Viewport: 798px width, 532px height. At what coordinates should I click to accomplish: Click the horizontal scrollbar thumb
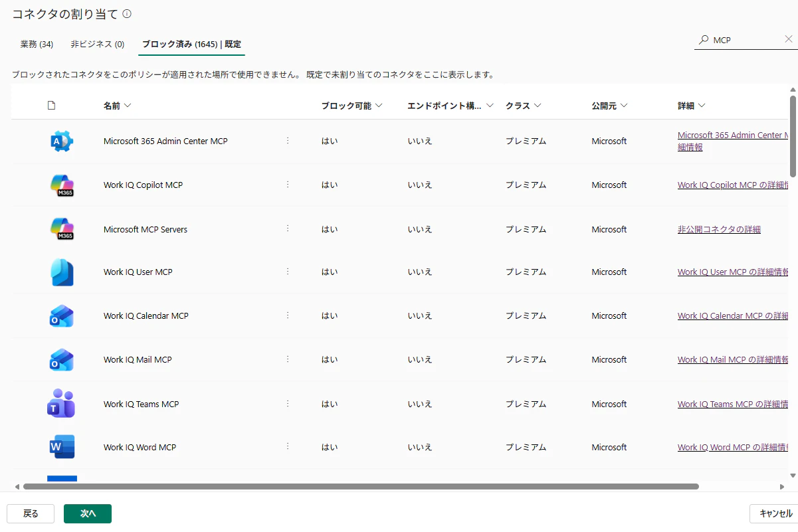click(x=361, y=486)
